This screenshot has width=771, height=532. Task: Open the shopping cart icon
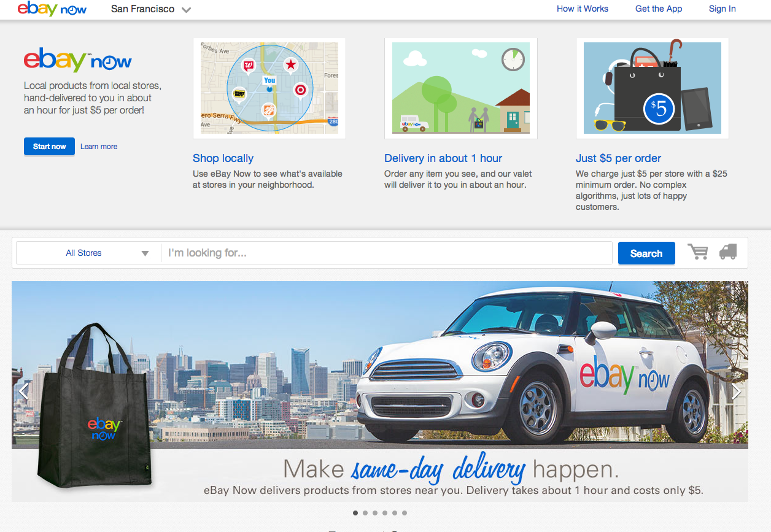click(697, 252)
